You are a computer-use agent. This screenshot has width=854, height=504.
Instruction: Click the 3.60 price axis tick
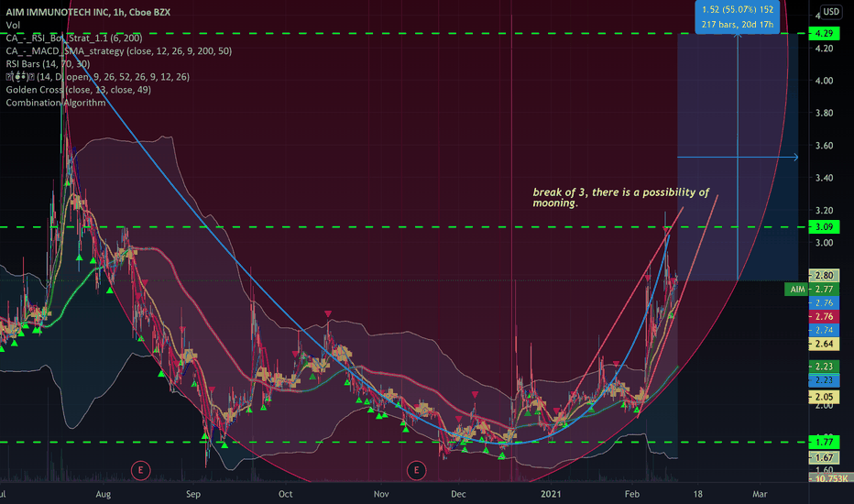[824, 146]
